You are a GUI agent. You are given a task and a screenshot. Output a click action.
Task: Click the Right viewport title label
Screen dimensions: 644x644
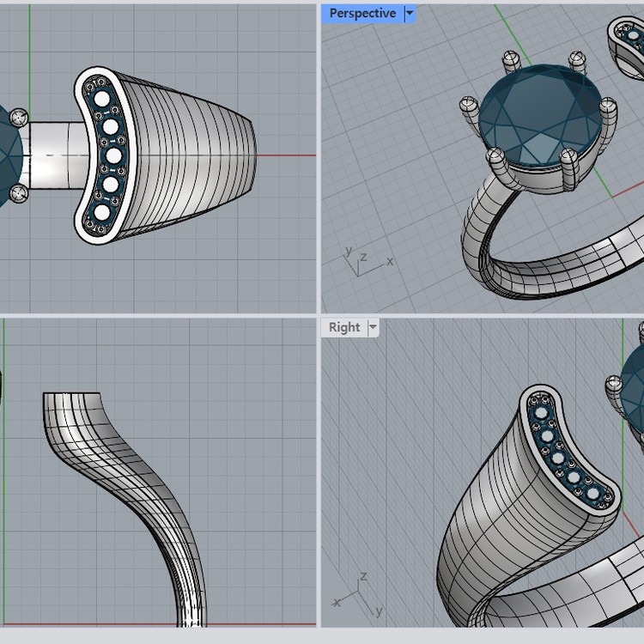coord(344,327)
